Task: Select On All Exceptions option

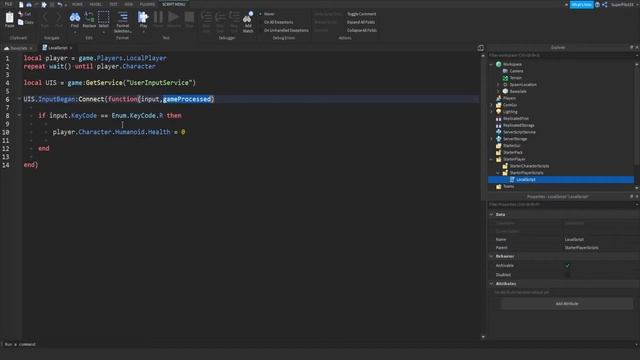Action: (278, 22)
